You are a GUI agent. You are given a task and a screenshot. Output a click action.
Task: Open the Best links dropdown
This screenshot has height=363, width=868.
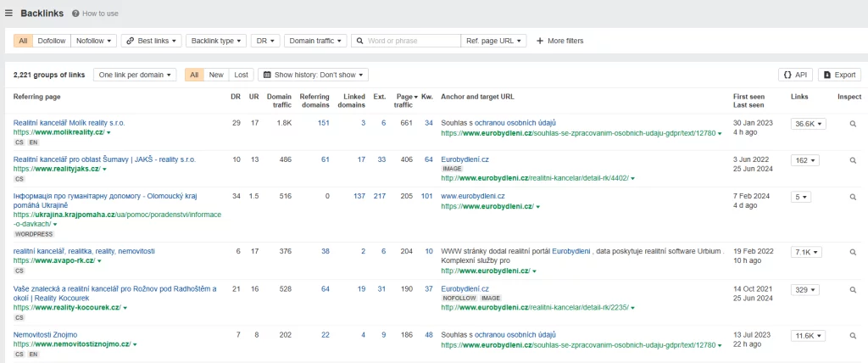151,41
